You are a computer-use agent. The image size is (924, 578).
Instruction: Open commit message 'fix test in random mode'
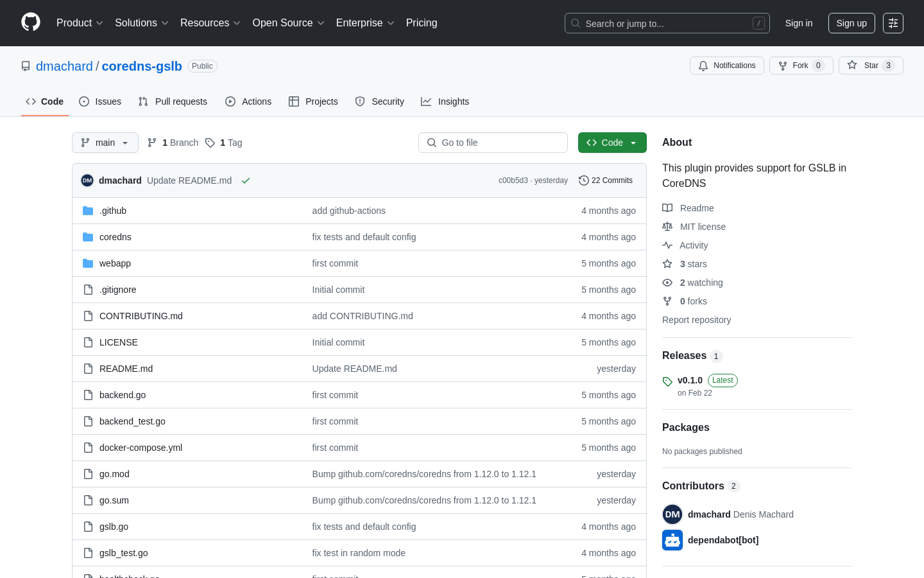[359, 553]
